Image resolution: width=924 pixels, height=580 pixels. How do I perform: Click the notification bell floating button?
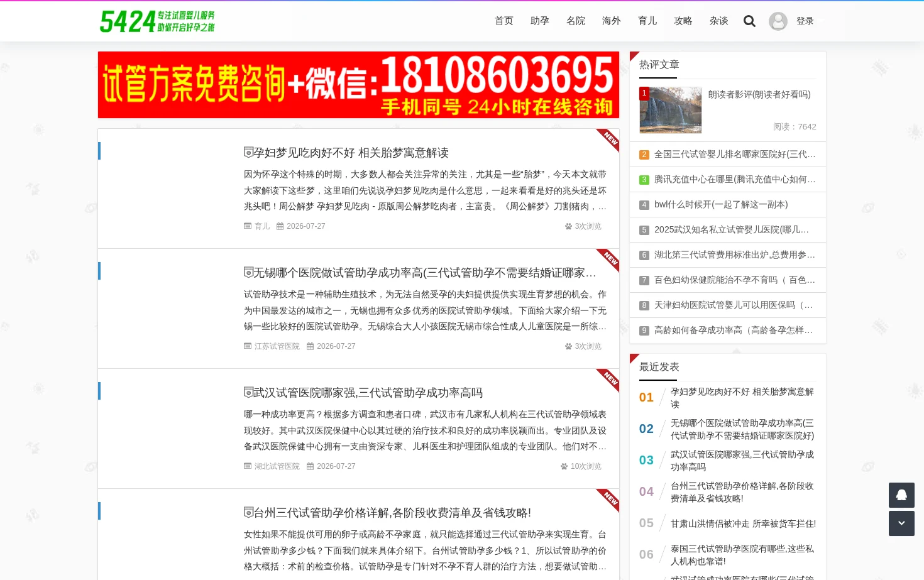pyautogui.click(x=901, y=495)
